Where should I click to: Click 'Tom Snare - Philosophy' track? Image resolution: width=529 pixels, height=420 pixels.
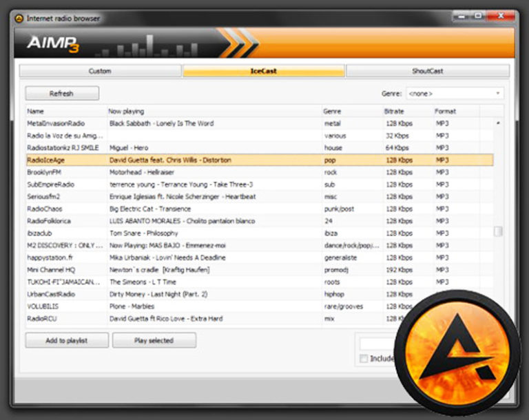[x=143, y=233]
